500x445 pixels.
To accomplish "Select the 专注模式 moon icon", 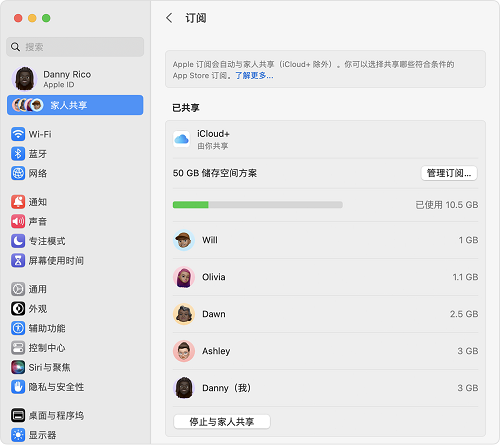I will click(x=18, y=241).
